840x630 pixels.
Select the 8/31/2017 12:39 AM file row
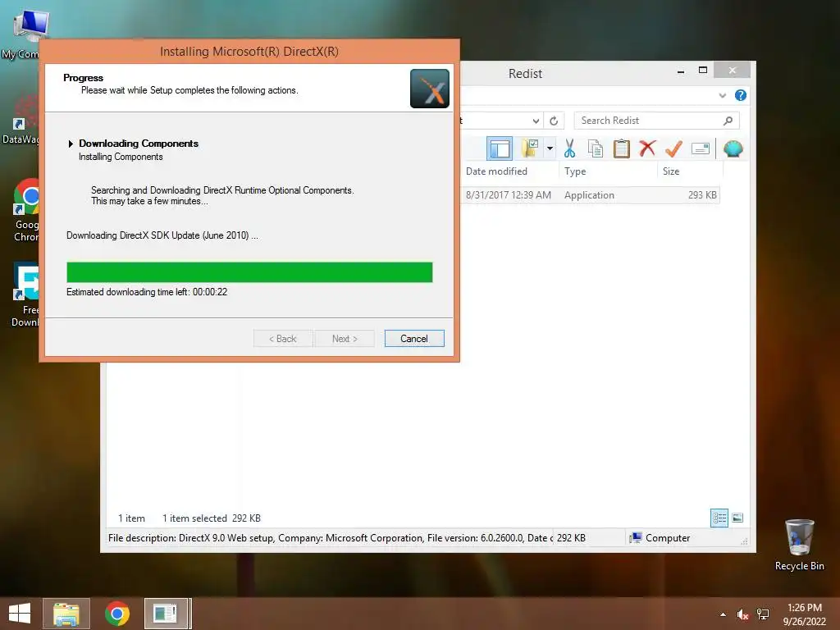point(590,195)
